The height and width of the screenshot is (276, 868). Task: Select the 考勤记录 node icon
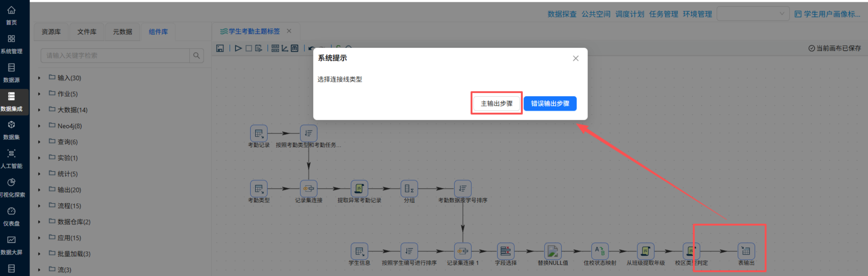(x=259, y=133)
